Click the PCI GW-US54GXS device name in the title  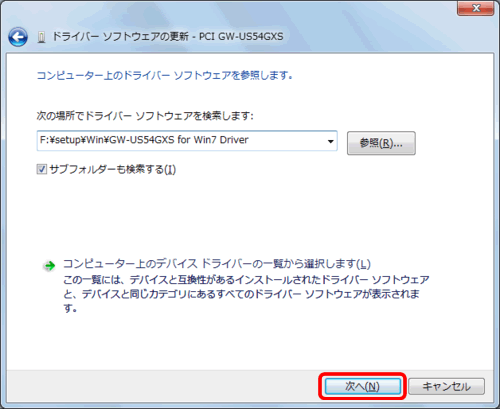point(241,36)
